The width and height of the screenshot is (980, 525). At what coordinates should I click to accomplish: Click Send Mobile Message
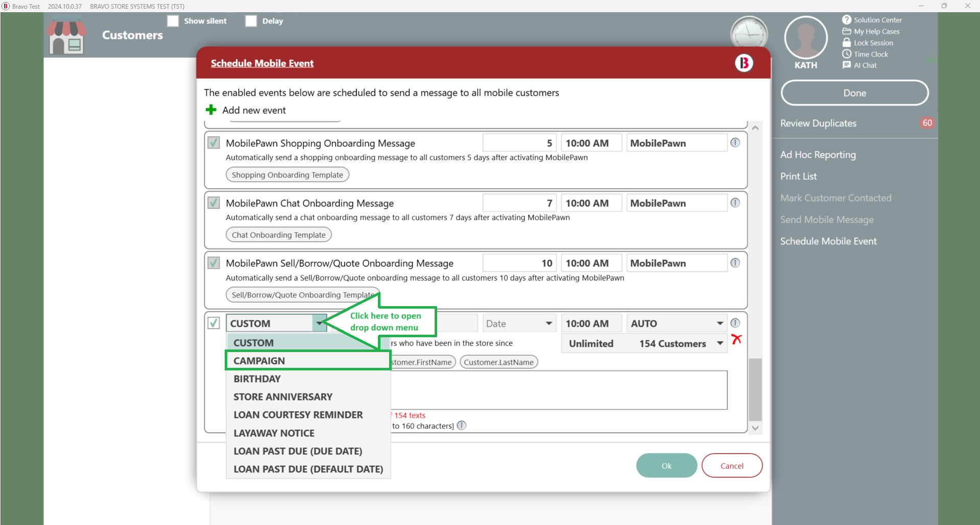coord(827,219)
